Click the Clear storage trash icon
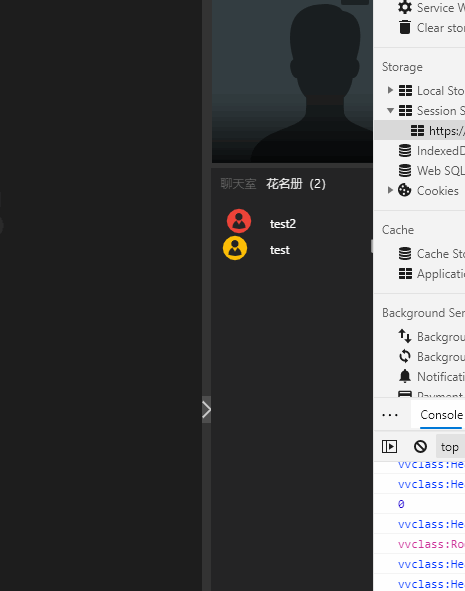 [405, 27]
